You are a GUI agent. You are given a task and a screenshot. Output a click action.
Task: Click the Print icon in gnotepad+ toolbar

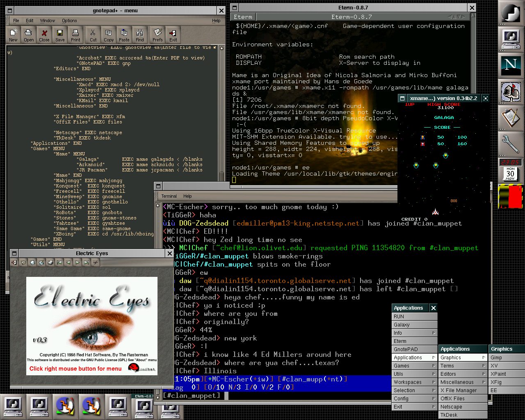(x=75, y=35)
